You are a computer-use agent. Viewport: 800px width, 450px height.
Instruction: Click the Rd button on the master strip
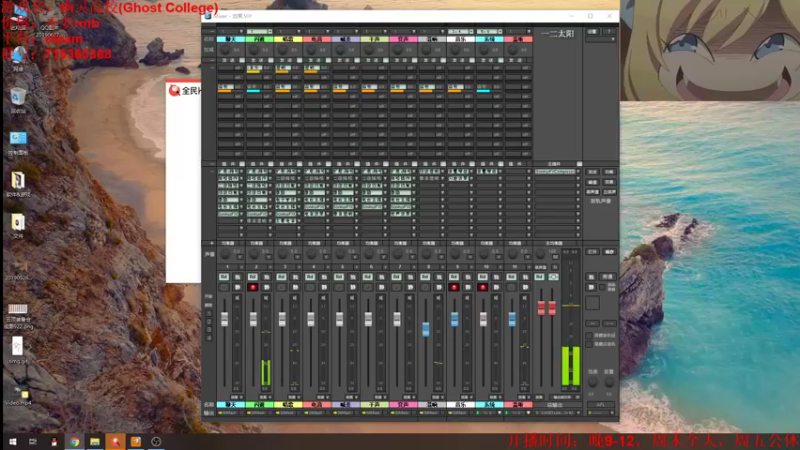[x=539, y=277]
